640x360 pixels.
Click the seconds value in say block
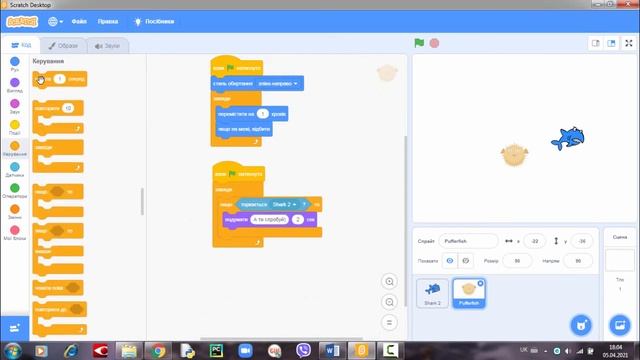point(298,220)
